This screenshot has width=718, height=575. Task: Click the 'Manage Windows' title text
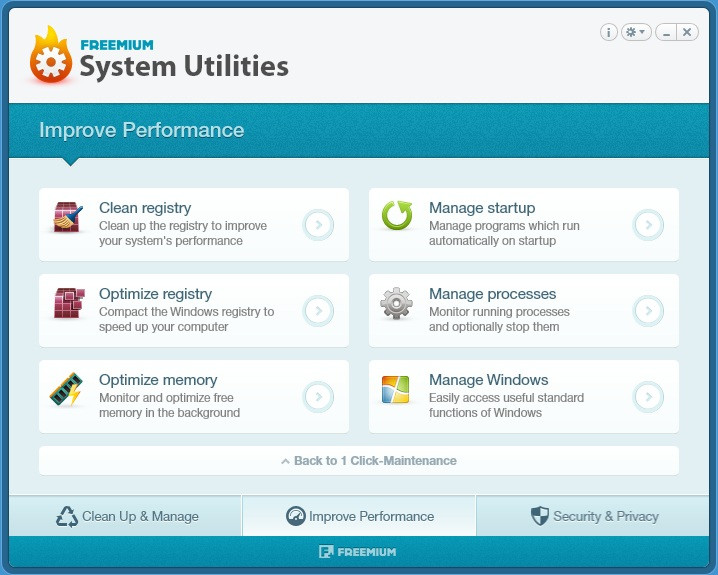tap(489, 380)
